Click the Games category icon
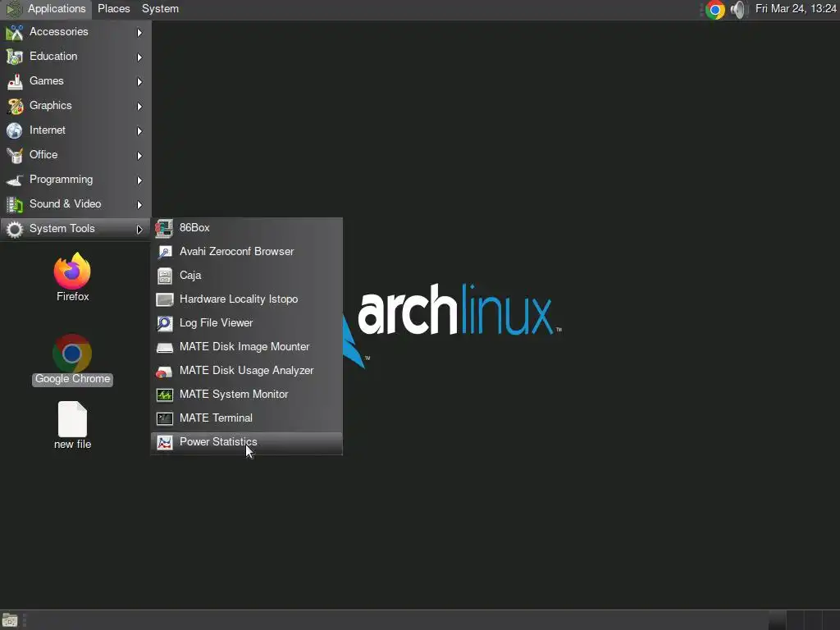Screen dimensions: 840x630 pos(15,81)
